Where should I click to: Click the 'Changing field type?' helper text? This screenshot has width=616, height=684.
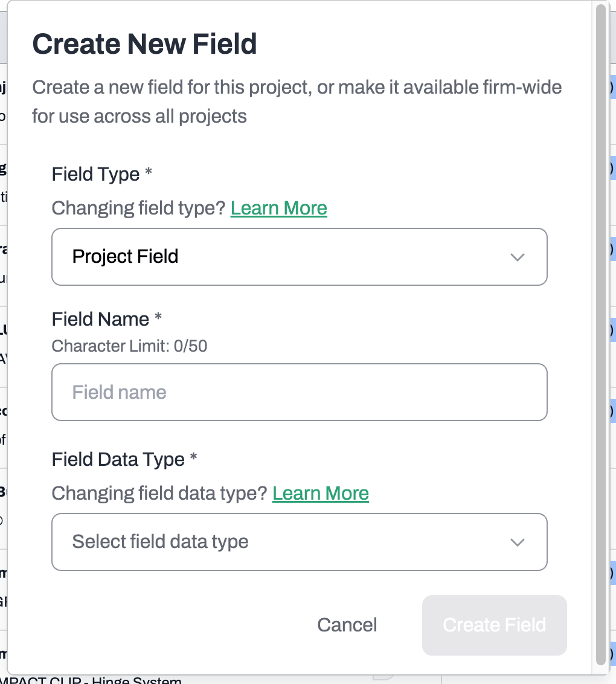[x=139, y=208]
